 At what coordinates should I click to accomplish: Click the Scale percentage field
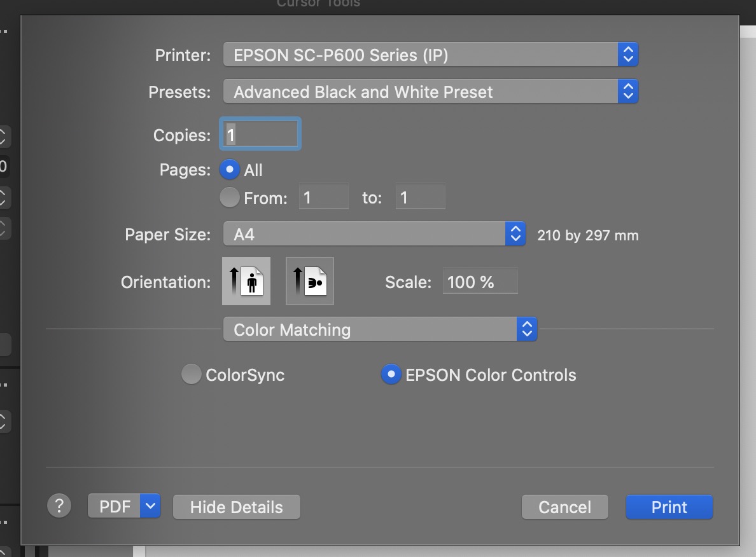pos(480,282)
